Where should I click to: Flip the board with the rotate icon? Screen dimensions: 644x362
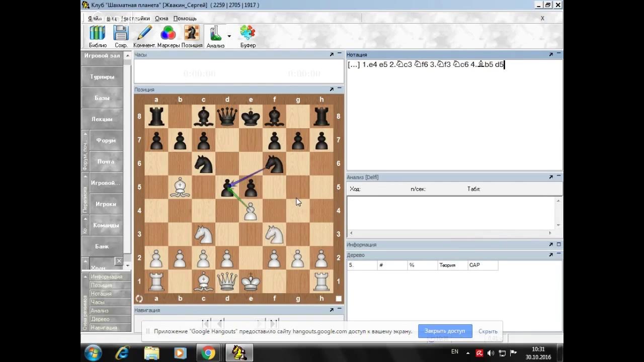tap(139, 299)
